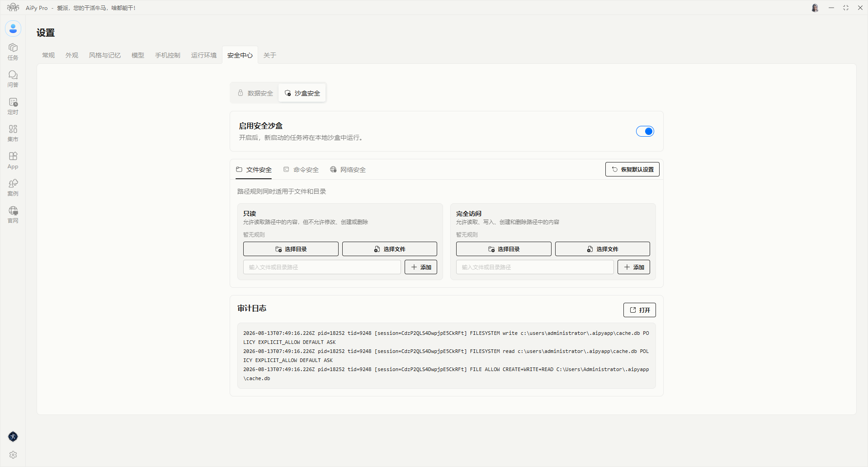Open 官网 (Website) in sidebar
Viewport: 868px width, 467px height.
[13, 214]
